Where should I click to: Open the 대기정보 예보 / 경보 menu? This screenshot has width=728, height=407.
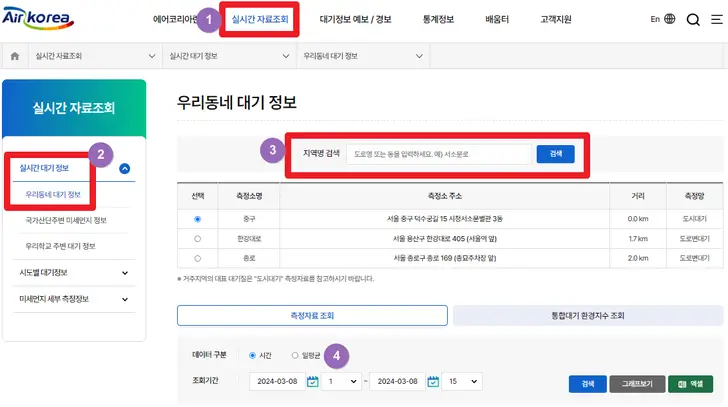(x=355, y=19)
